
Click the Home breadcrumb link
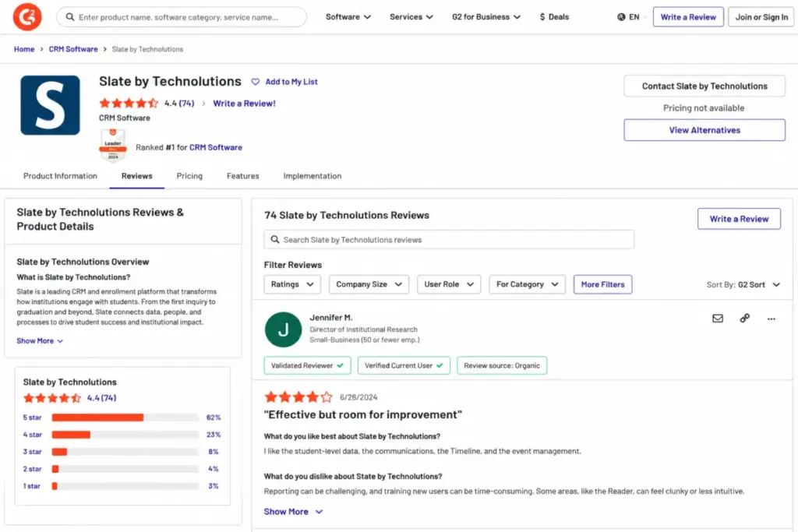click(24, 49)
